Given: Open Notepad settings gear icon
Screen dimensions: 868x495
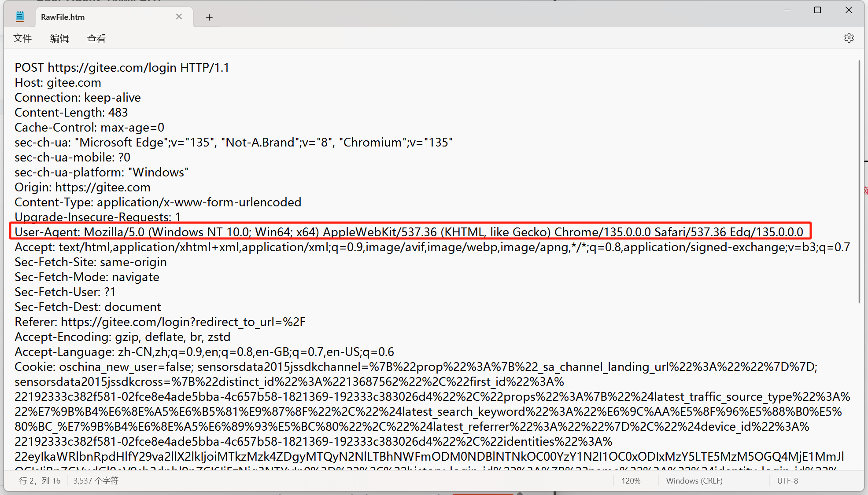Looking at the screenshot, I should (849, 38).
